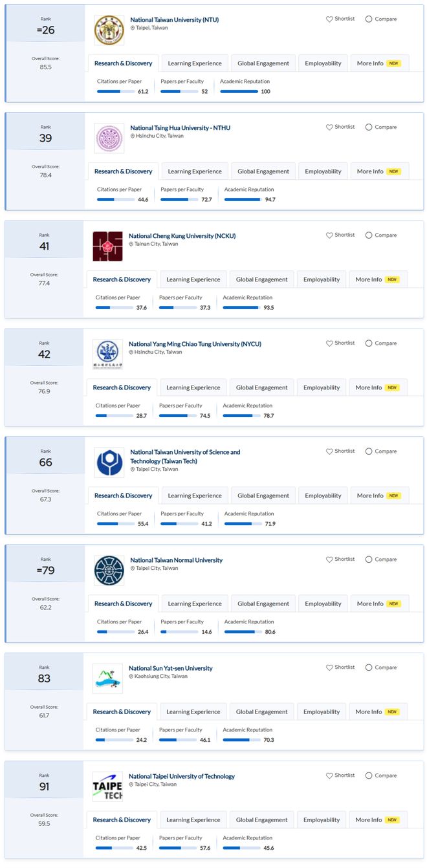
Task: Open the National Yang Ming Chiao Tung University link
Action: pos(195,344)
